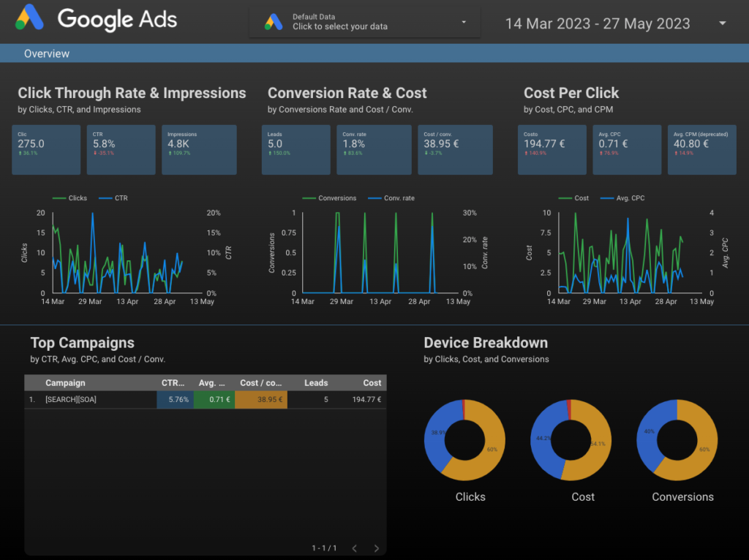Click the Conversion Rate & Cost heading
The height and width of the screenshot is (560, 749).
point(347,93)
